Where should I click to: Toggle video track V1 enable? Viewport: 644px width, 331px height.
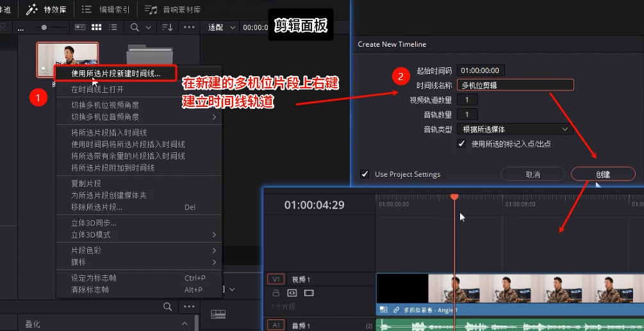point(309,293)
